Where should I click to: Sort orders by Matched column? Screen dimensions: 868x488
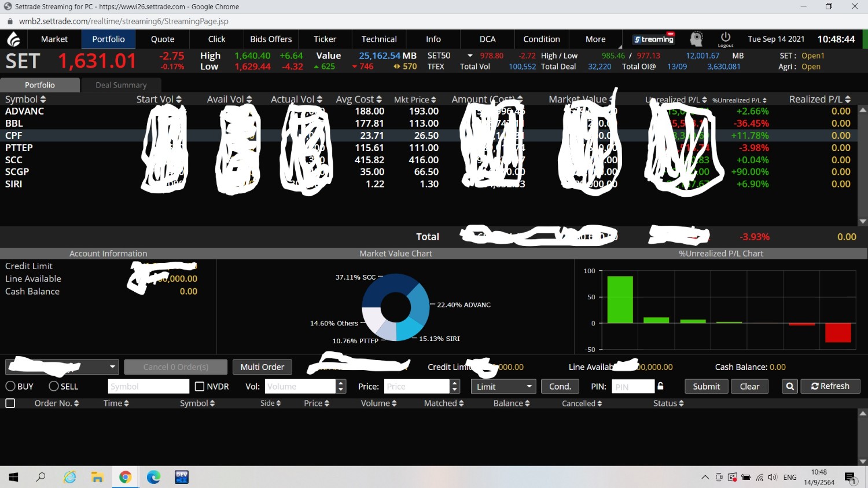[x=444, y=403]
